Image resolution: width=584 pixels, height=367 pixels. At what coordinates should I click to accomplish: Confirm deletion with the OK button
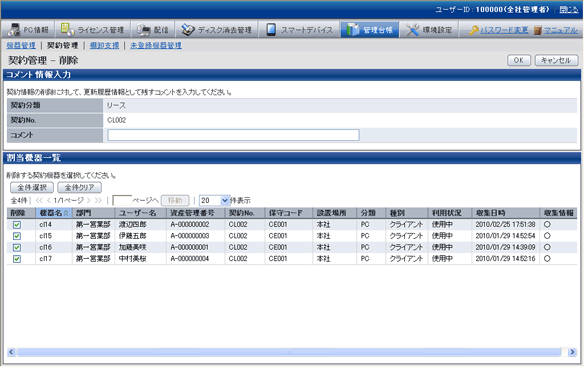[x=519, y=60]
